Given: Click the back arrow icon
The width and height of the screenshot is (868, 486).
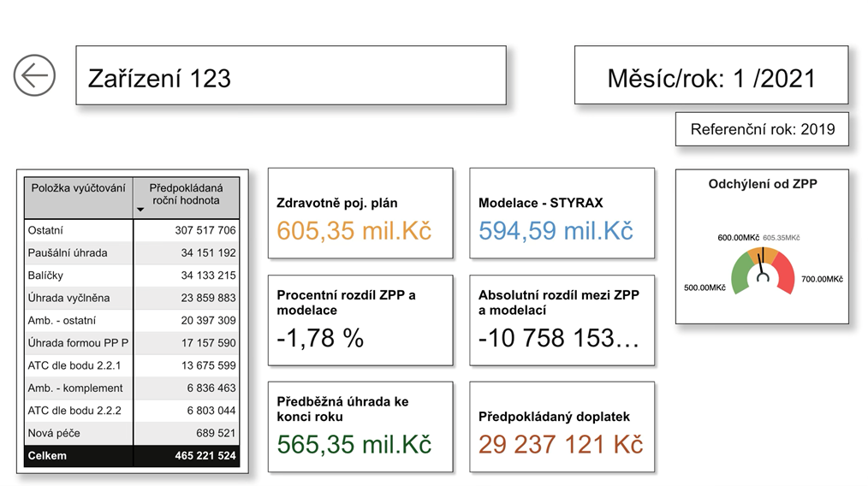Looking at the screenshot, I should (34, 75).
